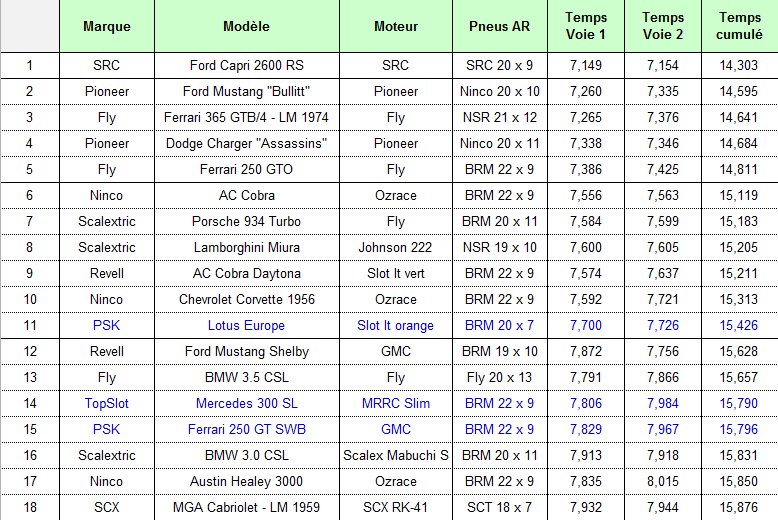
Task: Click the cumulative time 14,303 cell
Action: (739, 65)
